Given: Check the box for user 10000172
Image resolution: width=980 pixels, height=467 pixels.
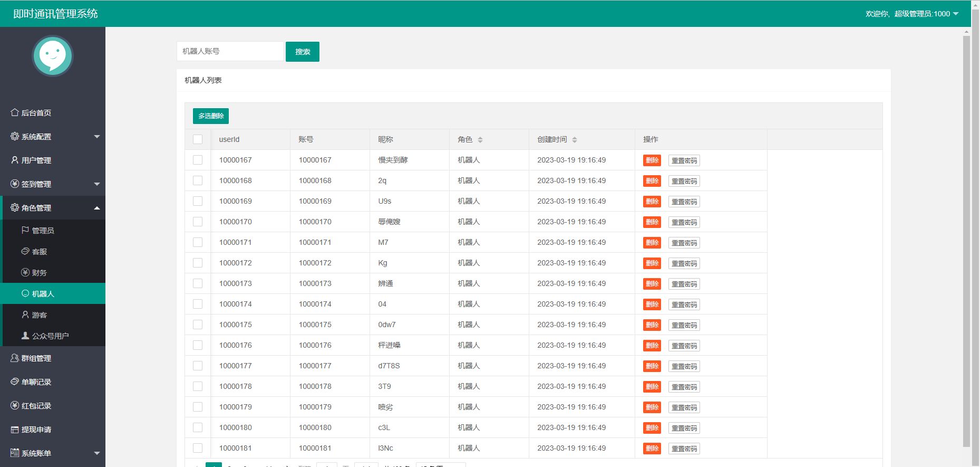Looking at the screenshot, I should pos(198,263).
